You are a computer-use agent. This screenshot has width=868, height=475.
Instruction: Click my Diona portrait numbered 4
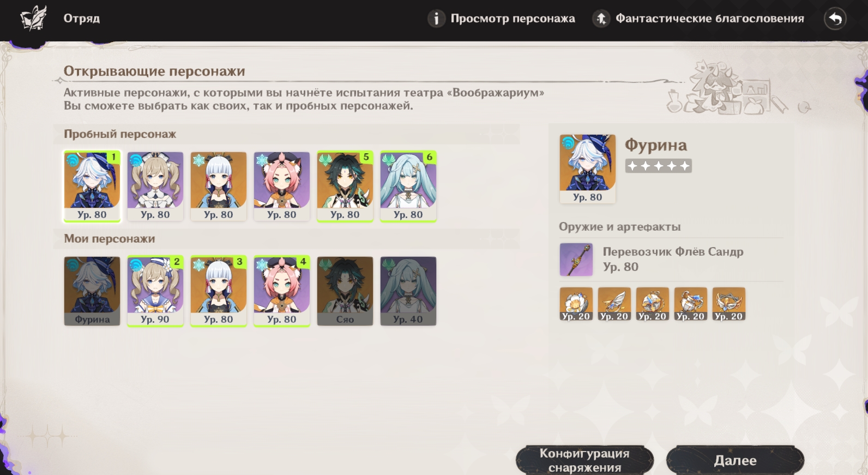click(x=282, y=291)
